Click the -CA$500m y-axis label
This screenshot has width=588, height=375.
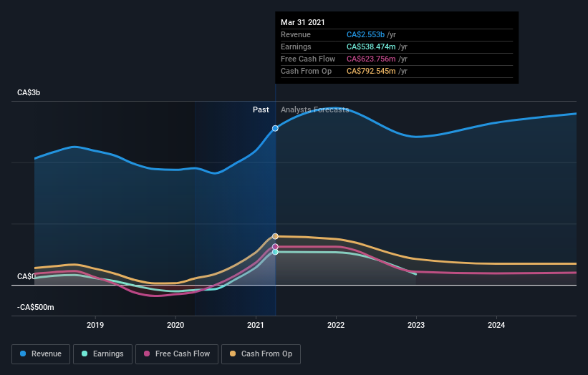pyautogui.click(x=36, y=307)
